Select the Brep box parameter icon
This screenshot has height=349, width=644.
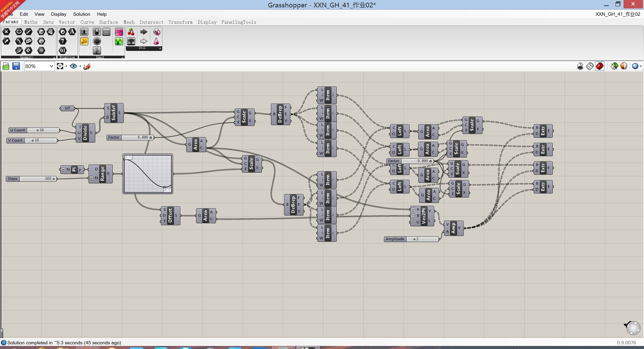click(x=41, y=32)
